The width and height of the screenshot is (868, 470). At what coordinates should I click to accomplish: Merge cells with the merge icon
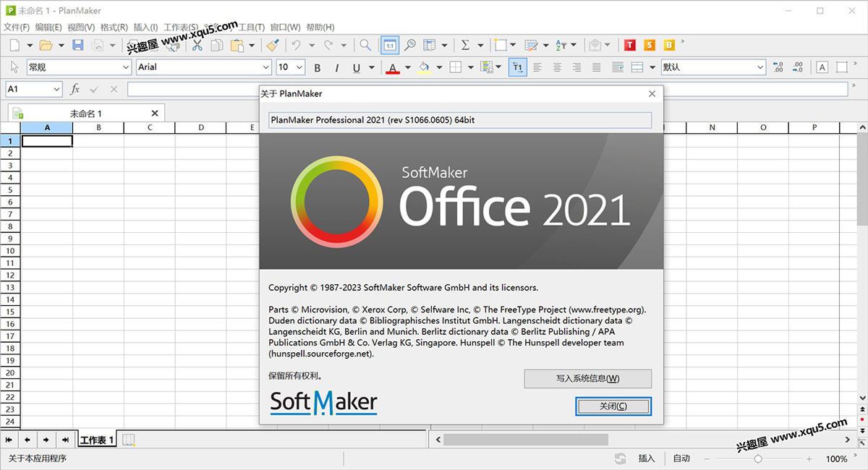pos(637,67)
